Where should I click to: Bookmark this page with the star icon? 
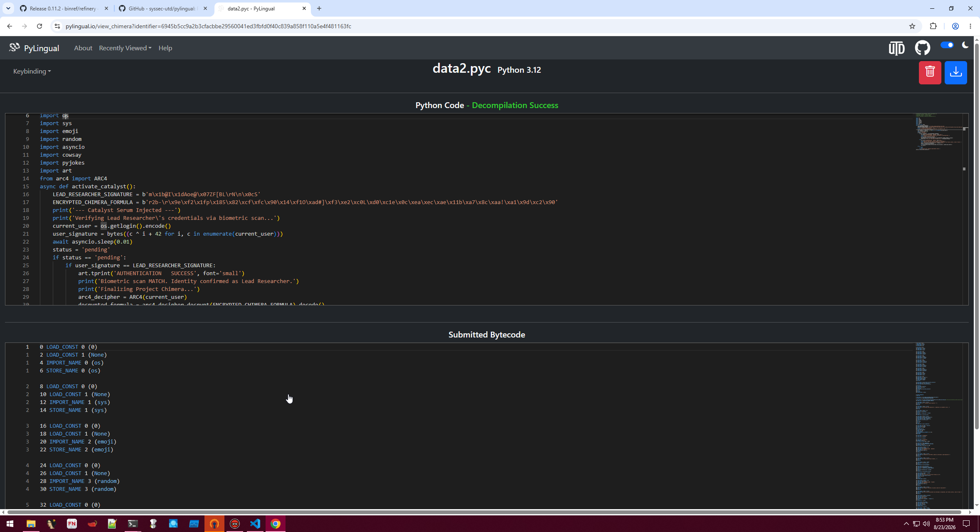point(912,26)
